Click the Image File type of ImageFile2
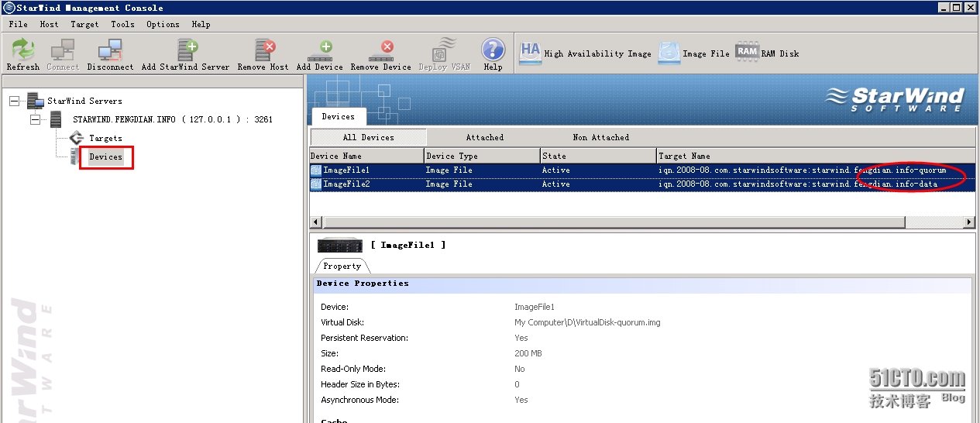Image resolution: width=980 pixels, height=423 pixels. [x=449, y=184]
